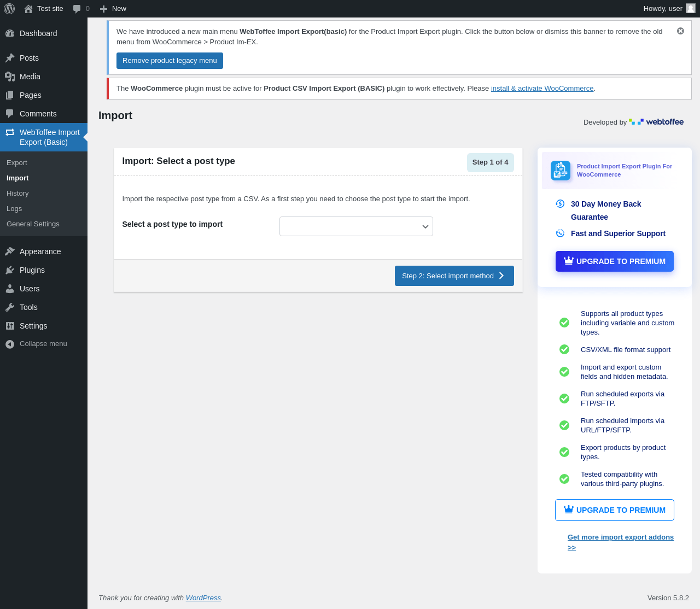Click the Version 5.8.2 text

(668, 598)
